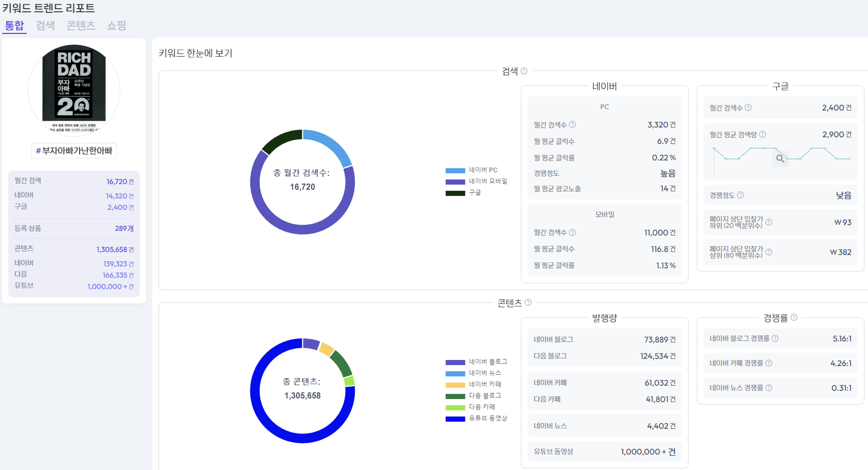Viewport: 868px width, 470px height.
Task: Click 다음 블로그 발행량 124,534 건
Action: point(658,356)
